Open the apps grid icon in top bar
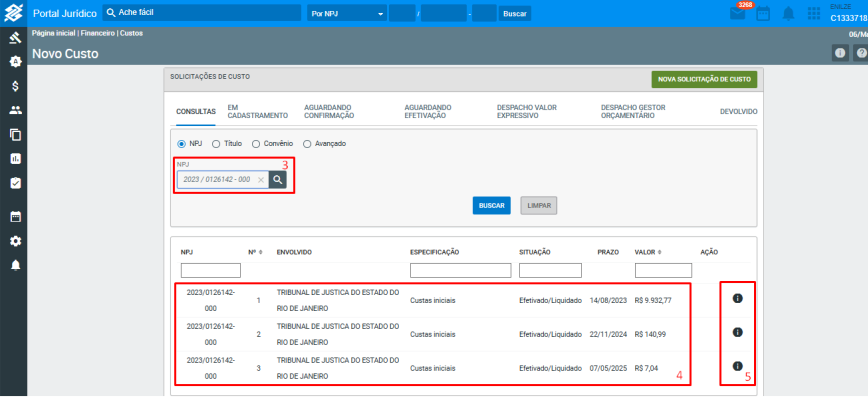This screenshot has height=397, width=868. (x=814, y=14)
